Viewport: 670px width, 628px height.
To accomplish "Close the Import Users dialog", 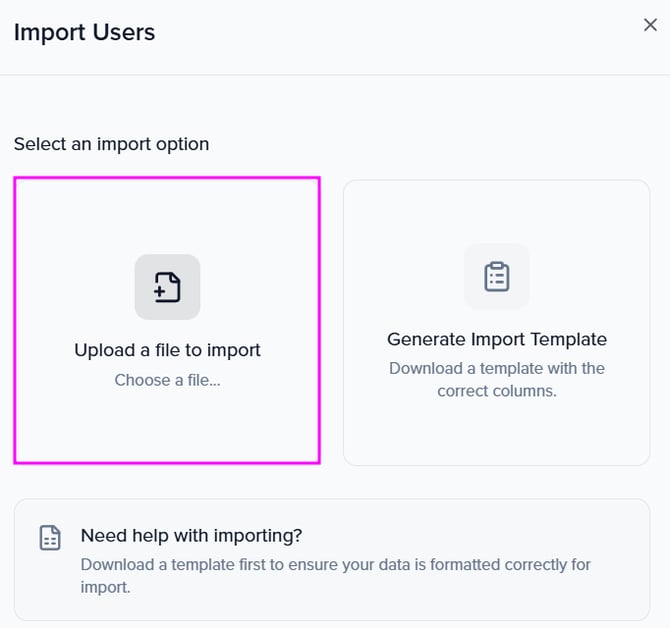I will click(x=650, y=25).
